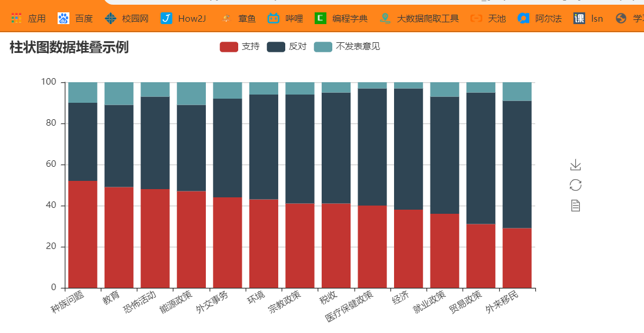Click the 医疗保健政策 x-axis label

(349, 307)
